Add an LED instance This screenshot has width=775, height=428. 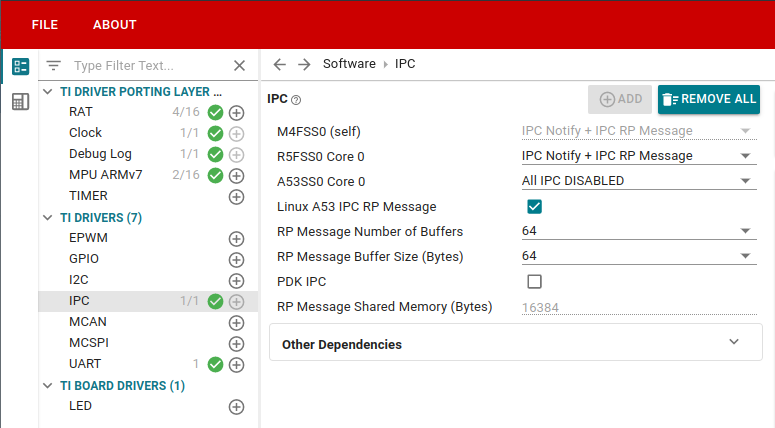236,407
